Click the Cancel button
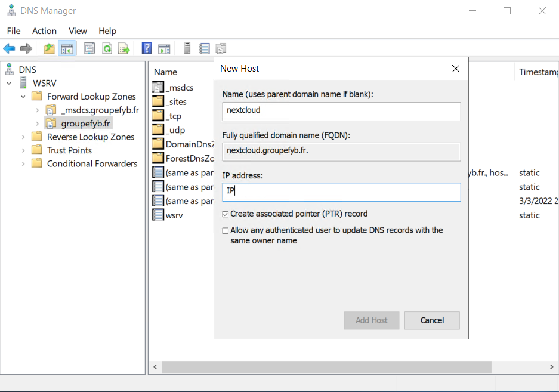The image size is (559, 392). 432,320
